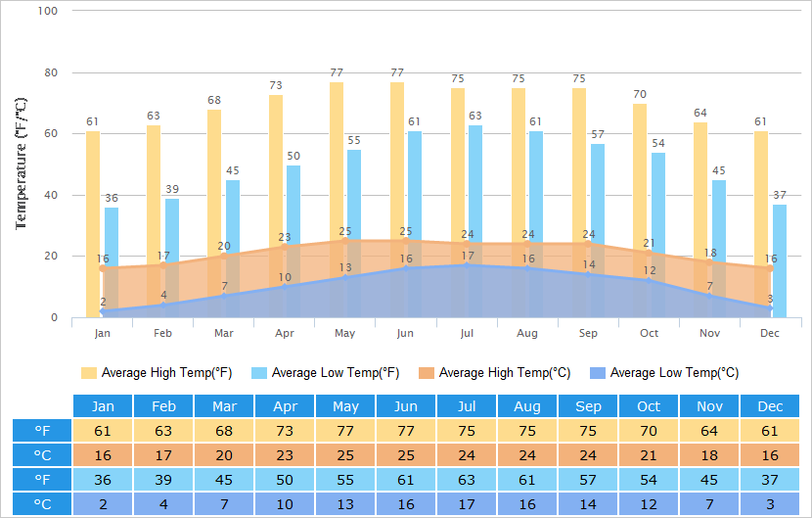The width and height of the screenshot is (812, 518).
Task: Click the orange °C row label in table
Action: click(x=42, y=455)
